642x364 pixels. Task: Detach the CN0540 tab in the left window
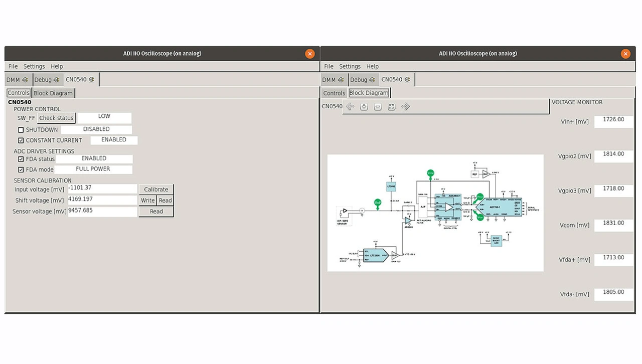(91, 80)
